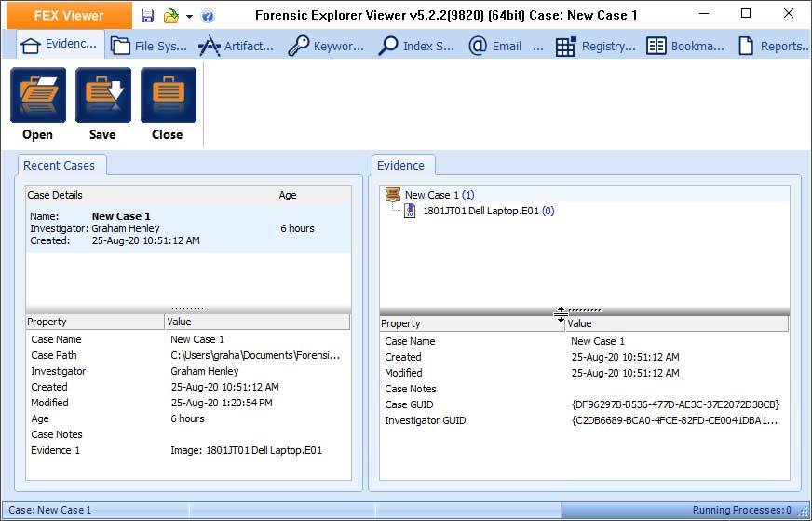Click the floppy disk save icon in title bar
The width and height of the screenshot is (812, 521).
click(148, 16)
